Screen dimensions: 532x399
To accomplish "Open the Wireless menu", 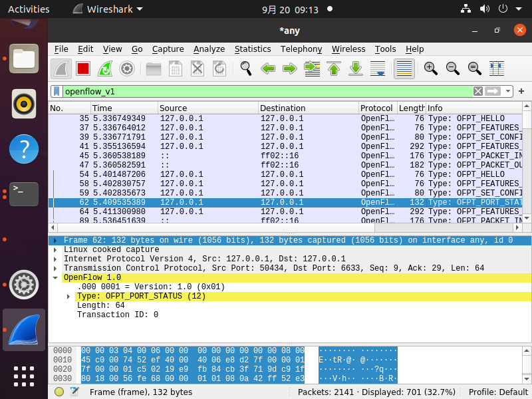I will point(348,49).
